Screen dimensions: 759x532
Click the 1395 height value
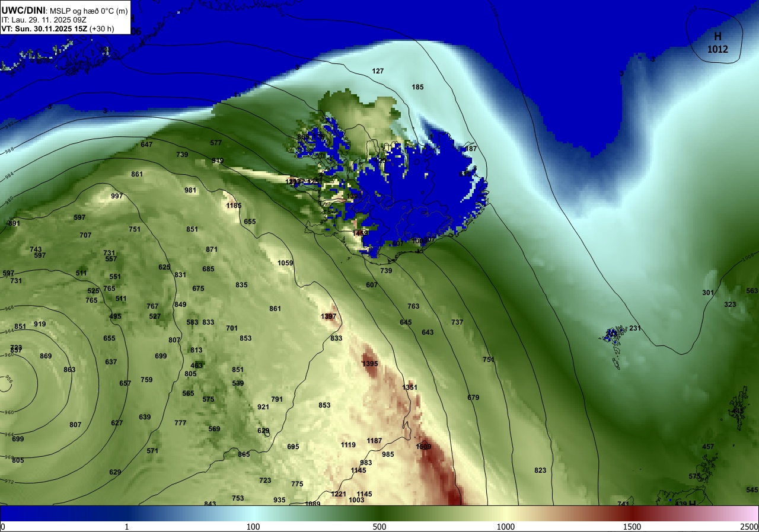pos(370,364)
